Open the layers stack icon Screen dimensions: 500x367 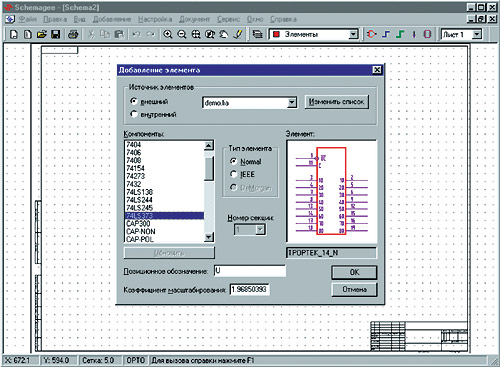(x=257, y=34)
